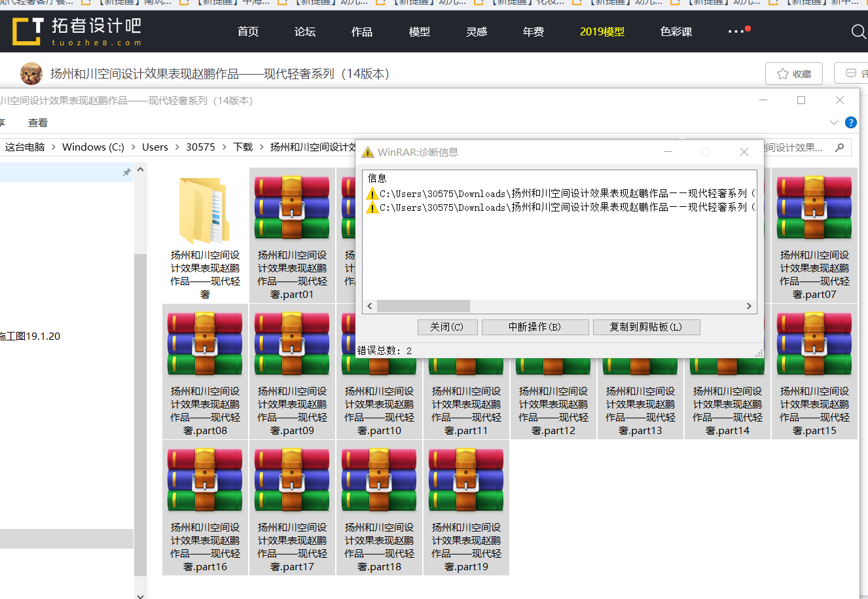Open 色彩课 in site navigation

click(x=676, y=31)
